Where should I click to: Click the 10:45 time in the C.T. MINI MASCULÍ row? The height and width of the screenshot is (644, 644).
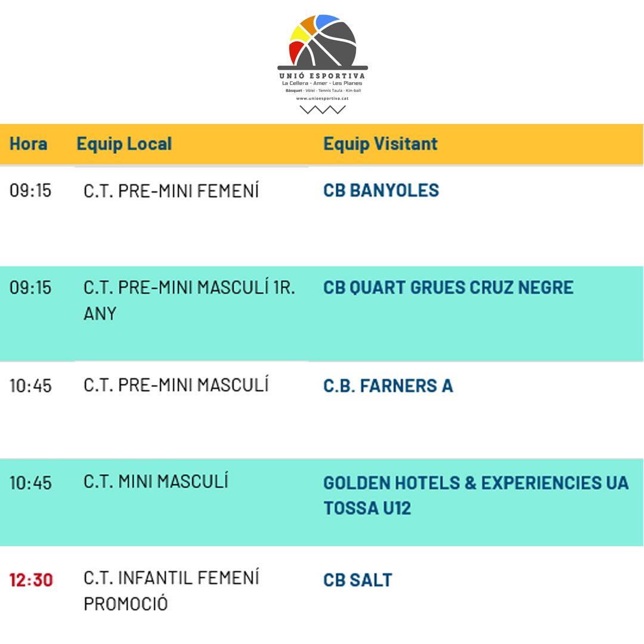(30, 482)
